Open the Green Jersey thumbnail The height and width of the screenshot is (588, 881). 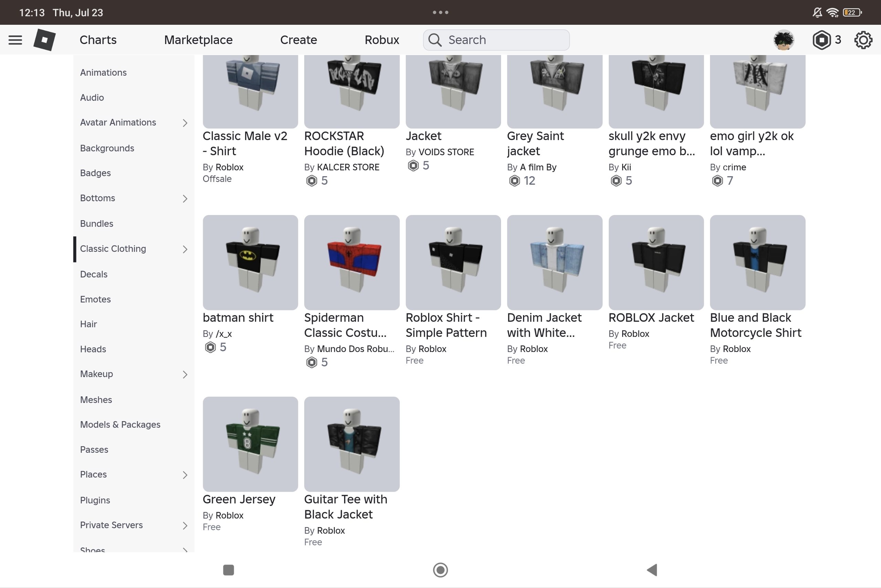point(250,445)
